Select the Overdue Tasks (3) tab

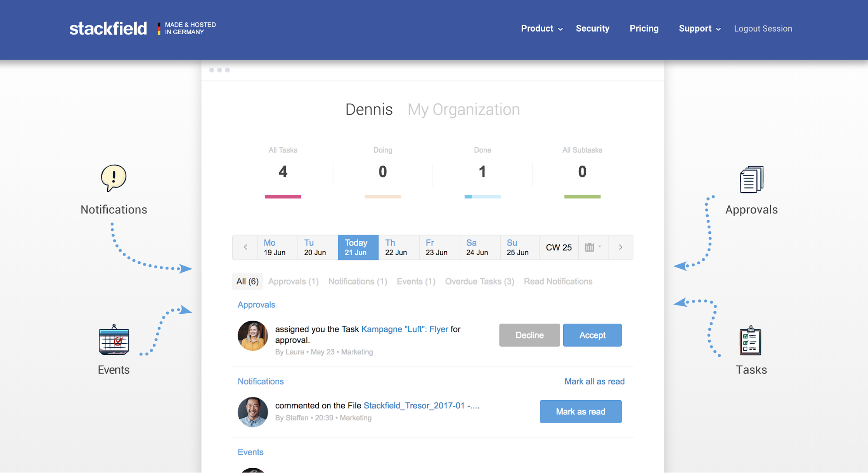tap(480, 282)
